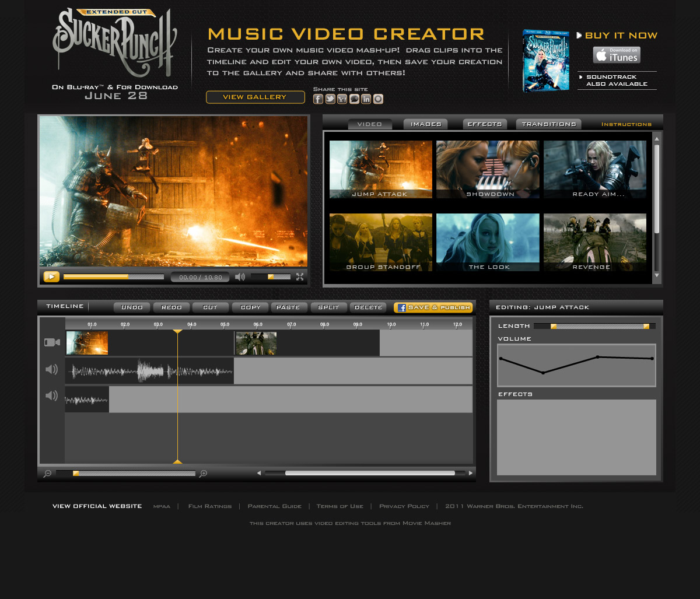Click the Paste button
Viewport: 700px width, 599px height.
pyautogui.click(x=289, y=307)
